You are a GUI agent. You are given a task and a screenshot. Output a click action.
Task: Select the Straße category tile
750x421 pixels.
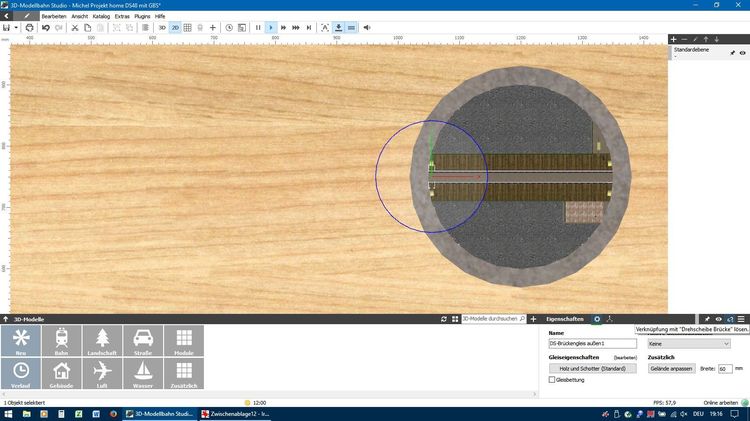(143, 341)
